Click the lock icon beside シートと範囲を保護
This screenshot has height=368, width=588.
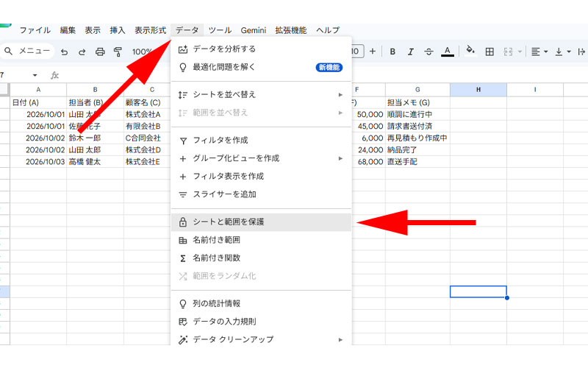(x=182, y=222)
